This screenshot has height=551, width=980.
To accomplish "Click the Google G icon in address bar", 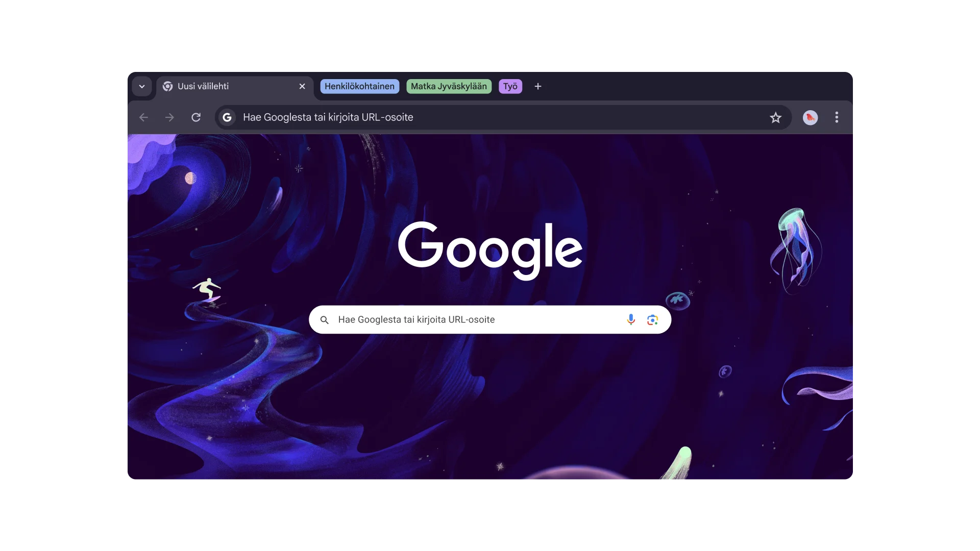I will [227, 118].
